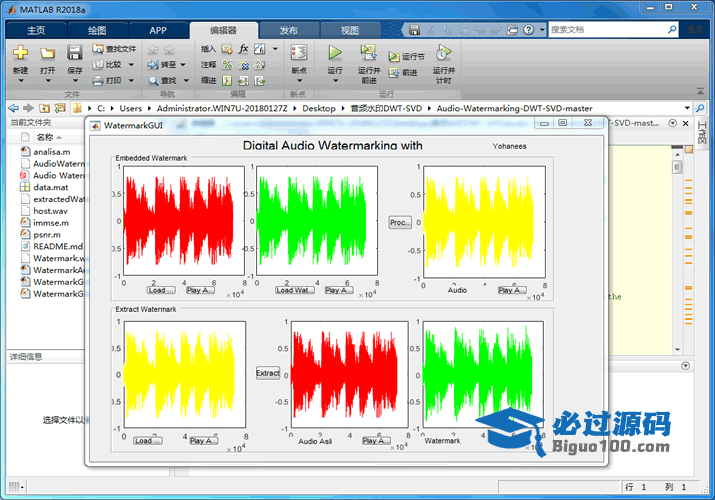Click the Run and Time (运行并计时) icon
The width and height of the screenshot is (715, 500).
pos(443,53)
